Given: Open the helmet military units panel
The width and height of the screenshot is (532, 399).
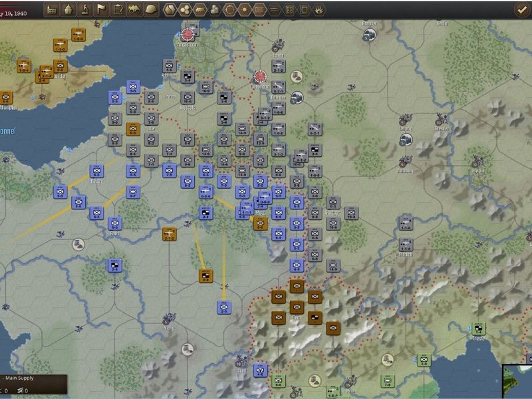Looking at the screenshot, I should coord(151,10).
